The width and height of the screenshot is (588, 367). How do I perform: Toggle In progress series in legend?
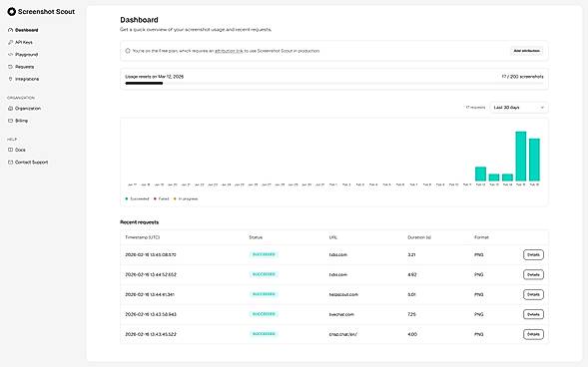coord(186,198)
